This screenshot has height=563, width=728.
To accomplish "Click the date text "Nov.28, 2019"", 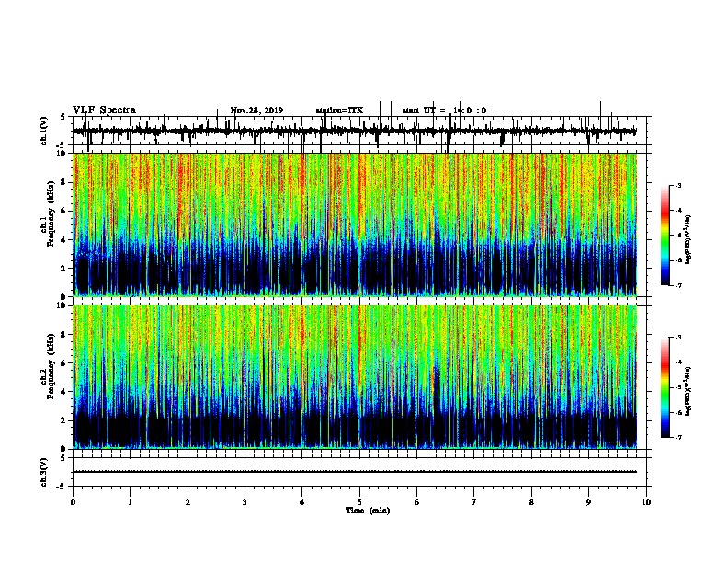I will pos(256,110).
